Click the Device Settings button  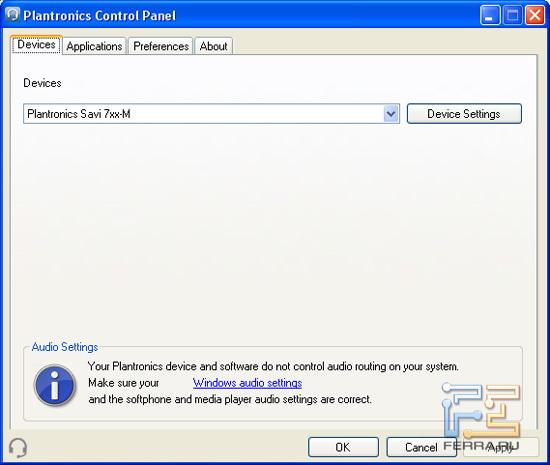point(464,114)
